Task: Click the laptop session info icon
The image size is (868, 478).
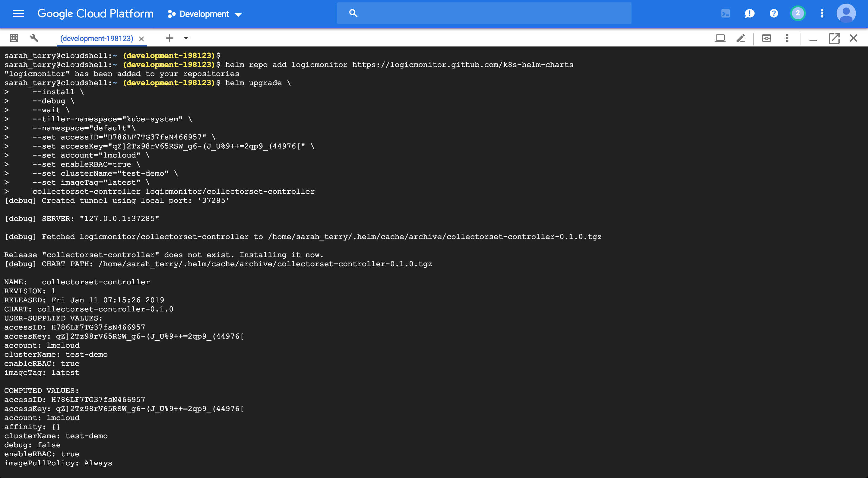Action: [720, 38]
